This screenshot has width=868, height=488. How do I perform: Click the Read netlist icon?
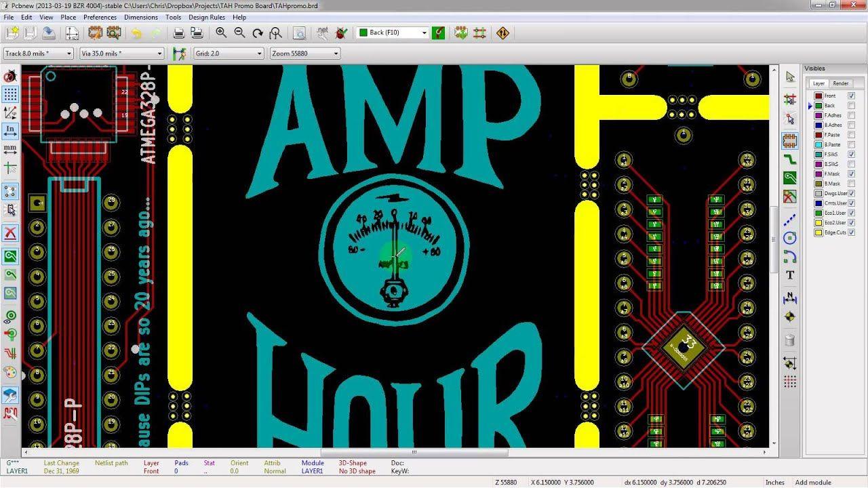click(323, 33)
